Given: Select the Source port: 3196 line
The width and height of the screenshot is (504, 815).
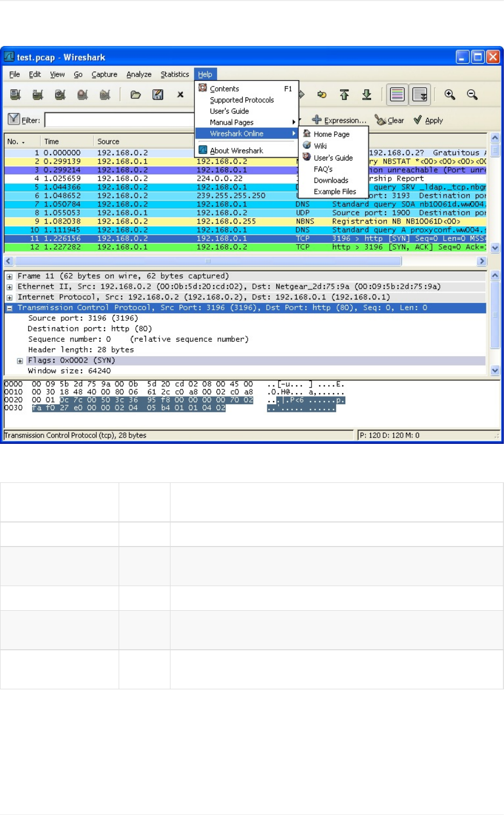Looking at the screenshot, I should coord(83,318).
